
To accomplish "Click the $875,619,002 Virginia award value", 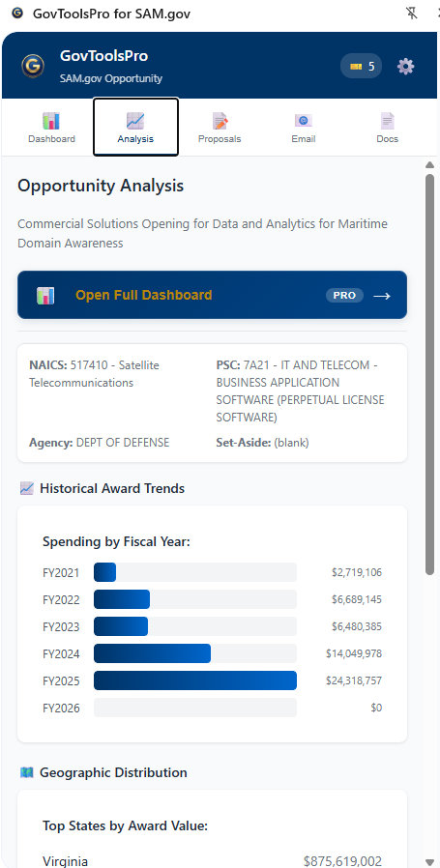I will (343, 861).
